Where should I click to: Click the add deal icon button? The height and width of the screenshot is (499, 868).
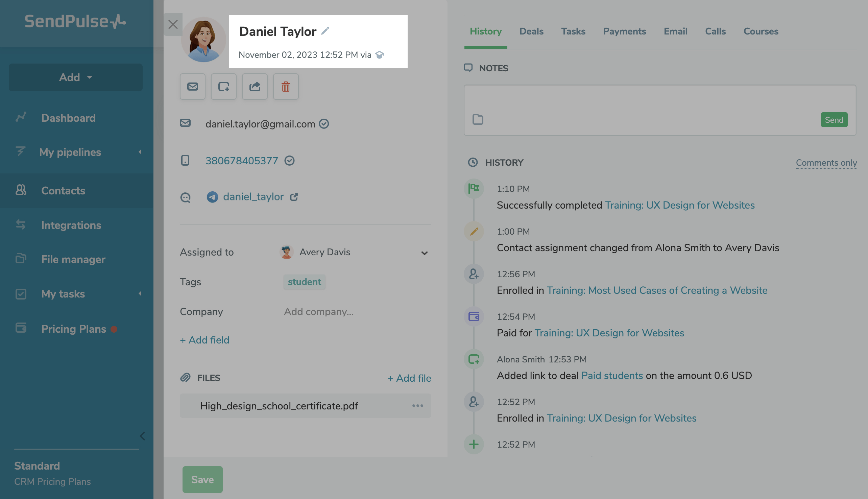coord(223,87)
